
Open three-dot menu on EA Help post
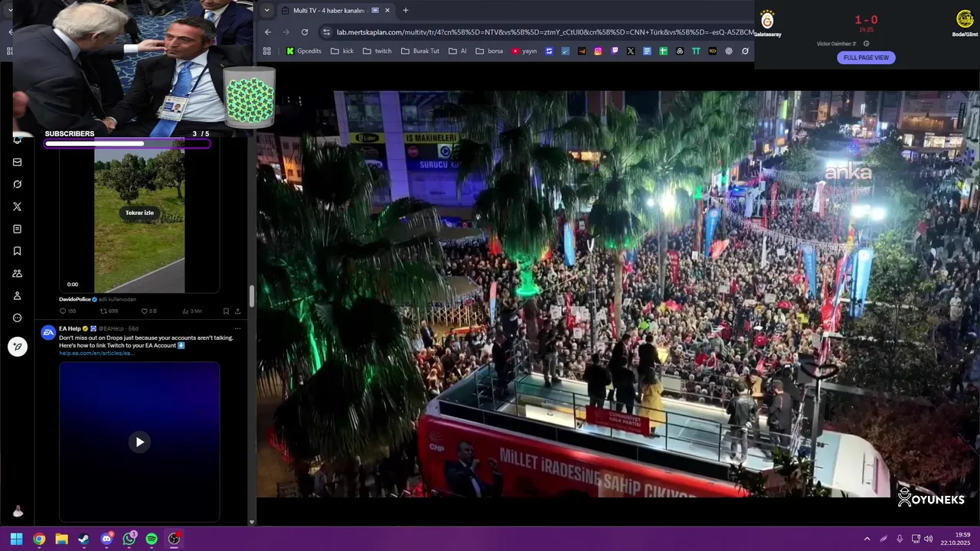(237, 328)
